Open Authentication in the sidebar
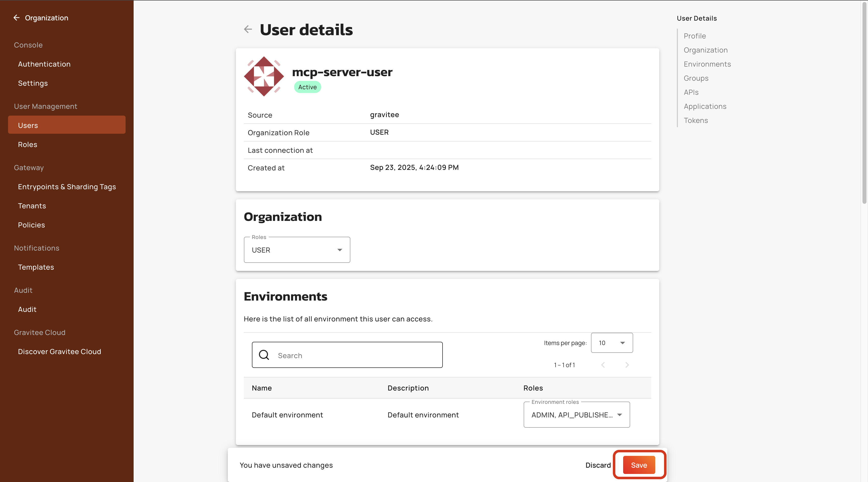868x482 pixels. [44, 64]
